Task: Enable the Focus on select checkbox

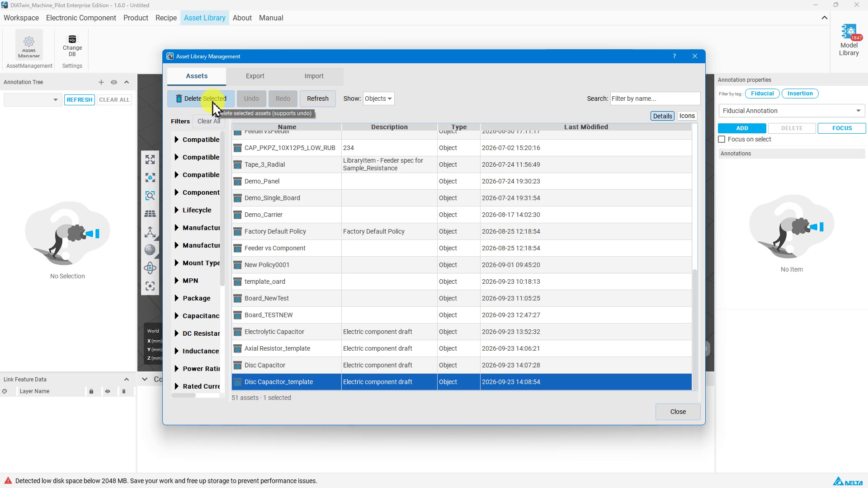Action: click(x=722, y=140)
